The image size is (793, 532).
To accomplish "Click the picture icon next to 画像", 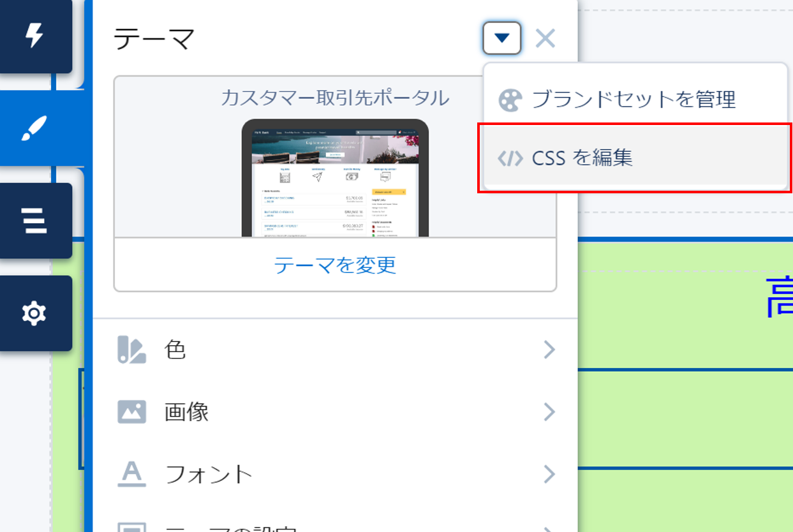I will click(x=131, y=412).
